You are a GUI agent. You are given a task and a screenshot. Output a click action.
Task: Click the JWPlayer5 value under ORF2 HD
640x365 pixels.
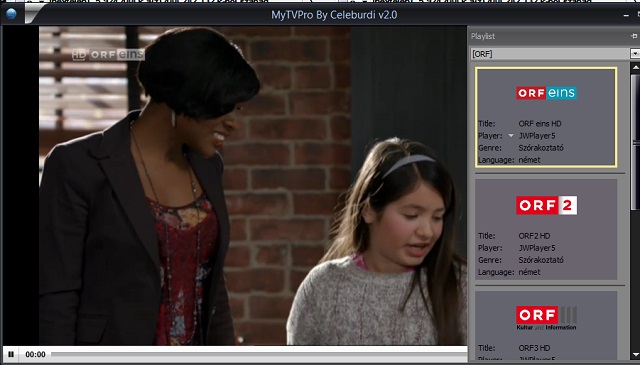tap(537, 248)
